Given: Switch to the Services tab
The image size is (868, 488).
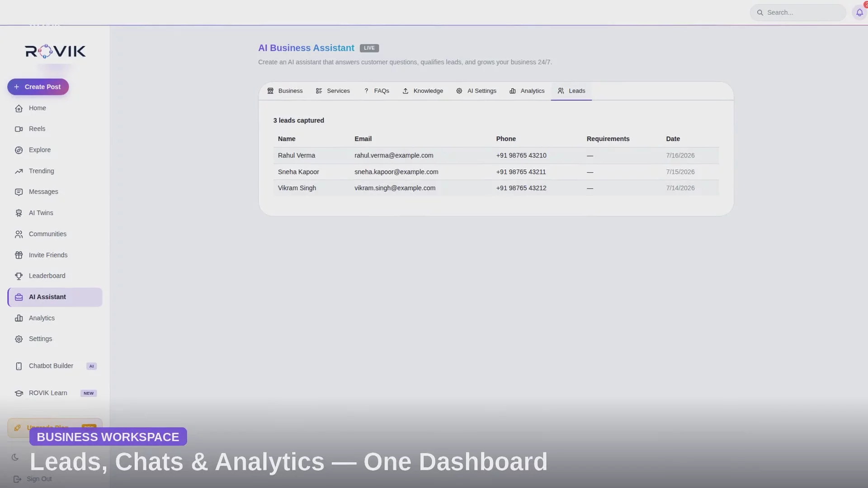Looking at the screenshot, I should (333, 91).
